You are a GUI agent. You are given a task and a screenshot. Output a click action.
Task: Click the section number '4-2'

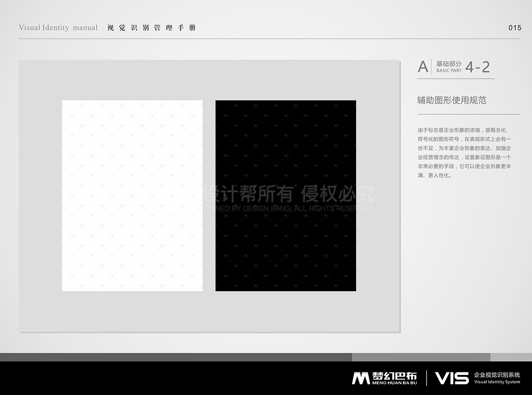coord(478,67)
